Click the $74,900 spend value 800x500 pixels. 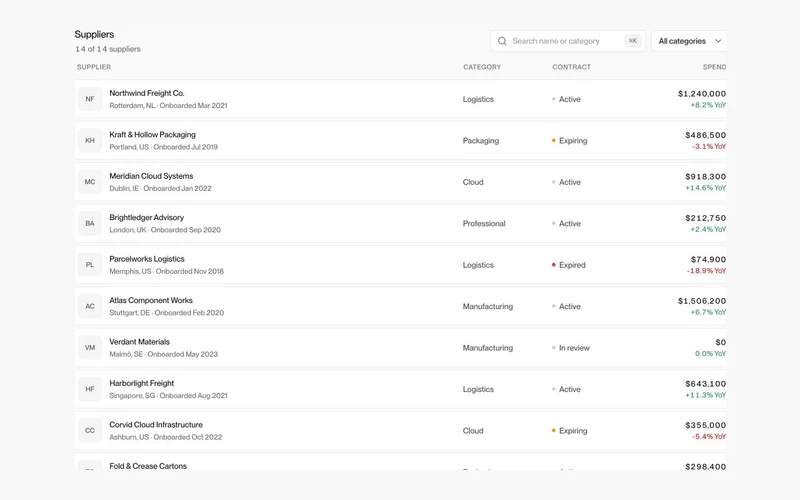(709, 259)
